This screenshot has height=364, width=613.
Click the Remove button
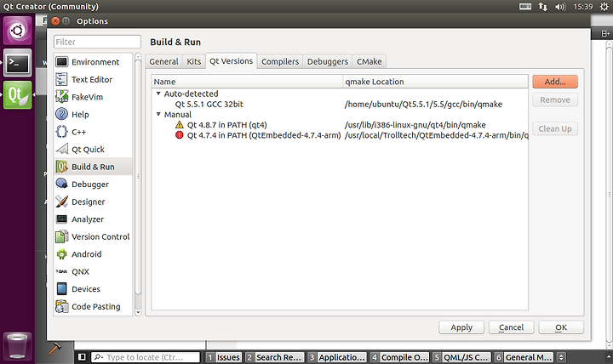pyautogui.click(x=555, y=100)
